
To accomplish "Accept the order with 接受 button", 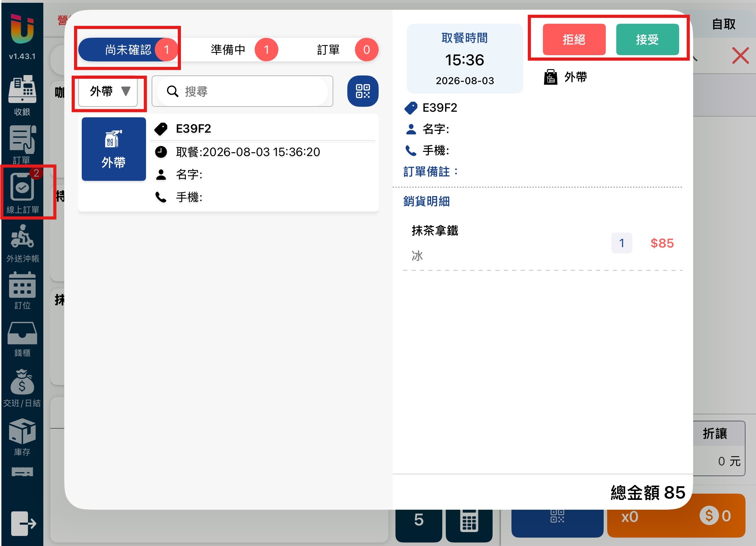I will click(x=647, y=39).
